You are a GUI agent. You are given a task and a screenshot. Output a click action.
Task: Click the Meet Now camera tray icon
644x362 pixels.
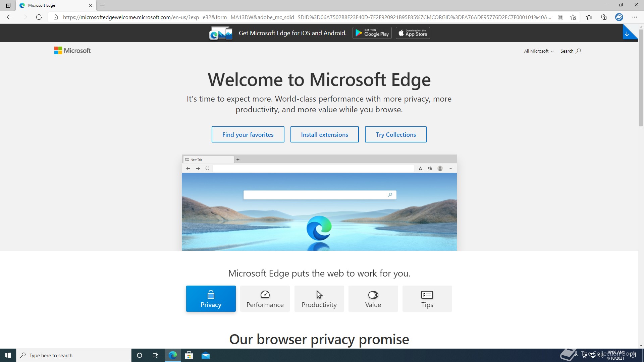click(x=585, y=355)
